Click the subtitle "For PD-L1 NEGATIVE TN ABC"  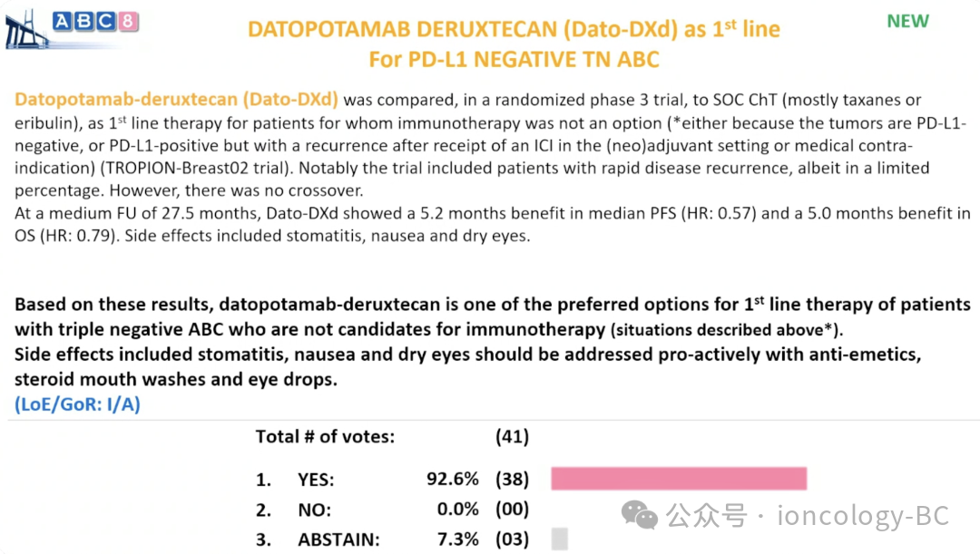[514, 60]
